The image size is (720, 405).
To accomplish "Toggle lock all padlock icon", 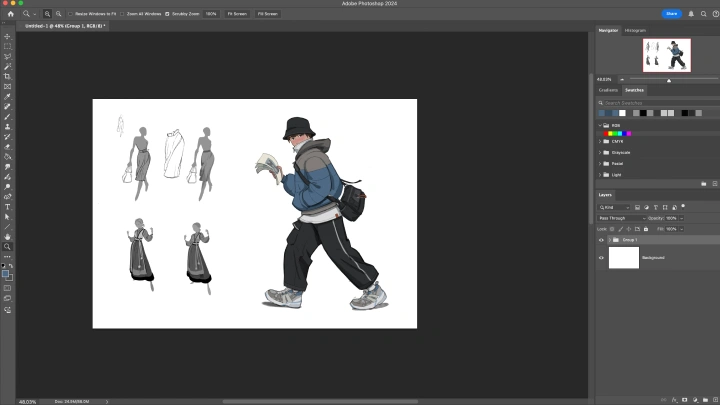I will [x=646, y=229].
